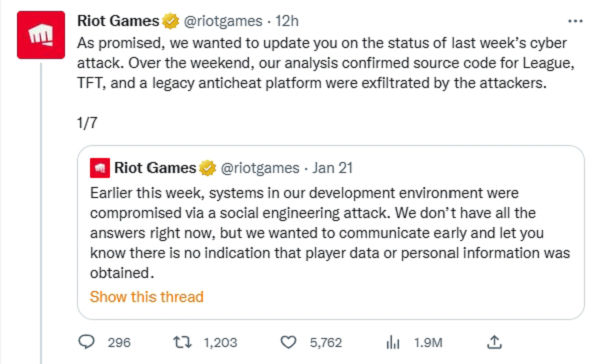Share tweet via upload arrow icon
The width and height of the screenshot is (600, 364).
494,342
